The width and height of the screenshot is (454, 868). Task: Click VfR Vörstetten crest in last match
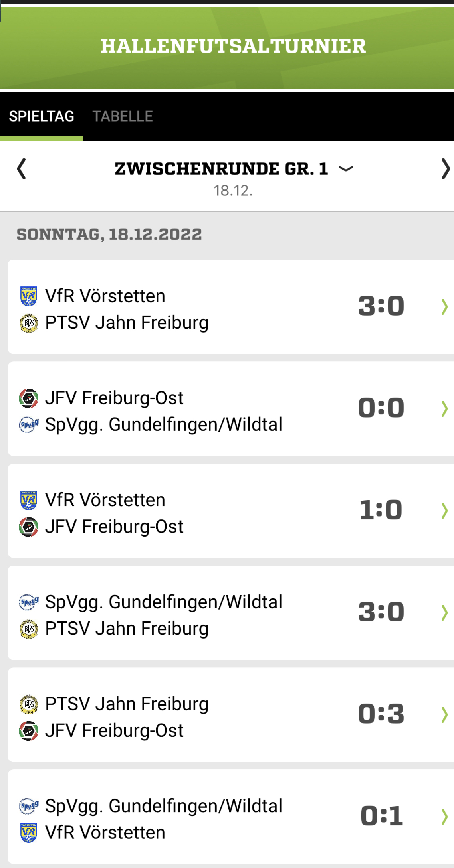[29, 833]
